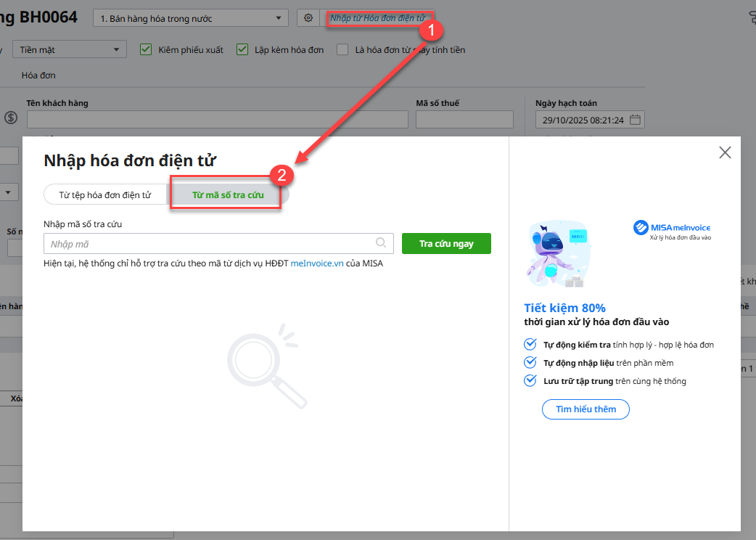Screen dimensions: 756x540
Task: Uncheck the Kiêm phiếu xuất checkbox
Action: pos(145,50)
